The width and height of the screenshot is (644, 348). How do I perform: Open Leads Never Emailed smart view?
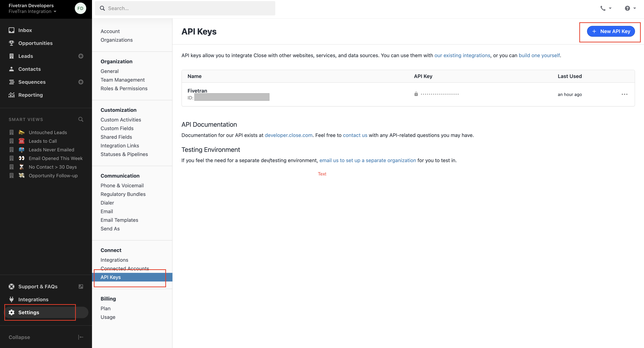52,150
